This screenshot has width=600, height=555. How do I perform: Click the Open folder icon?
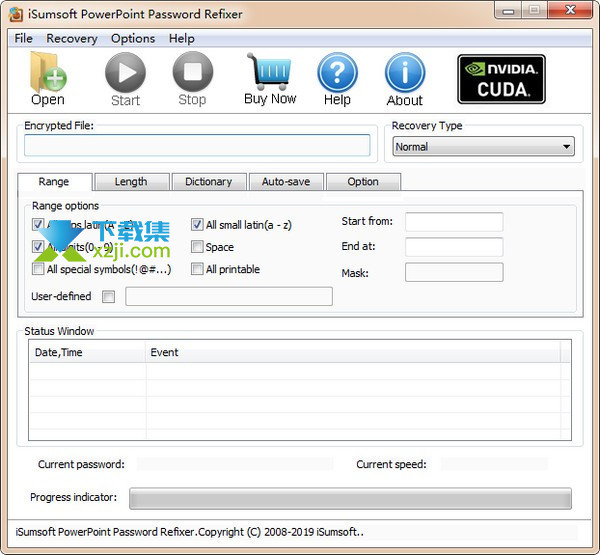click(48, 73)
